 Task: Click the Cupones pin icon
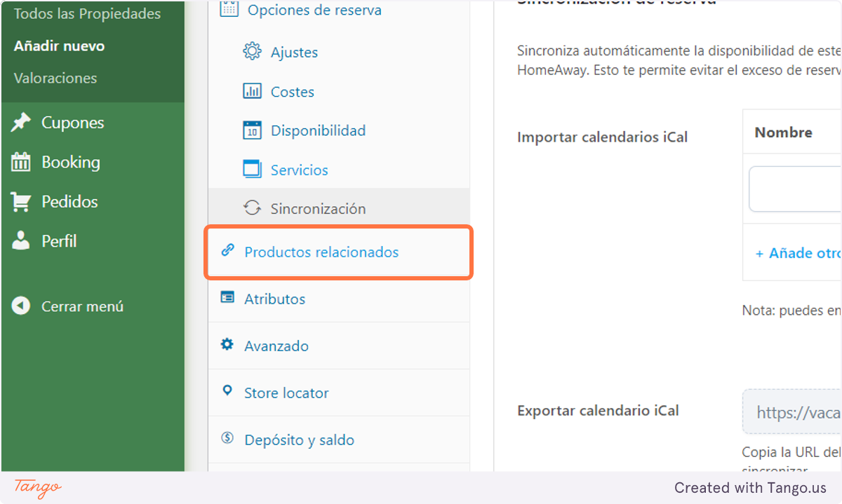21,123
